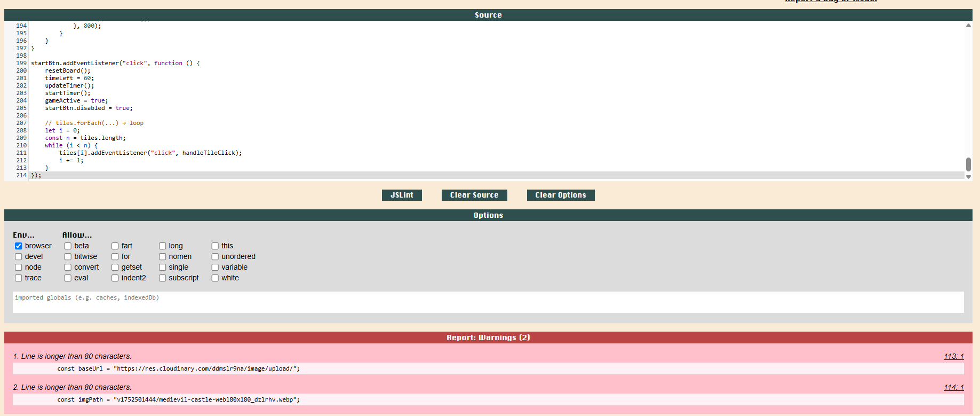
Task: Enable the white checkbox
Action: coord(215,278)
